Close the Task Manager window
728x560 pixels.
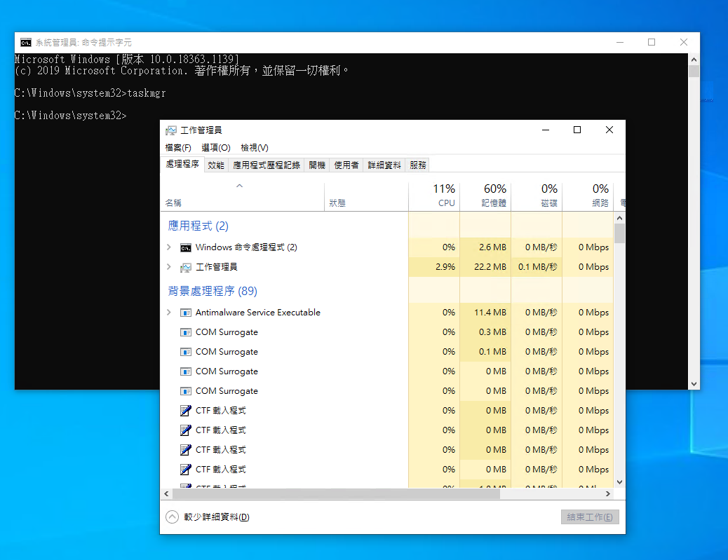[609, 130]
